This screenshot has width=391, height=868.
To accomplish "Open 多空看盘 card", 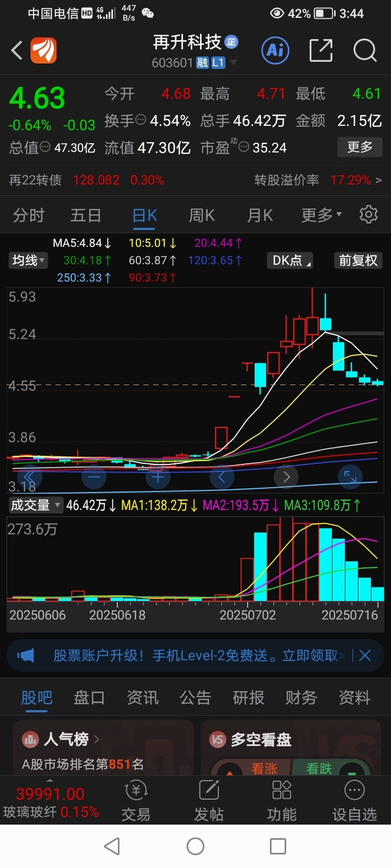I will [291, 747].
